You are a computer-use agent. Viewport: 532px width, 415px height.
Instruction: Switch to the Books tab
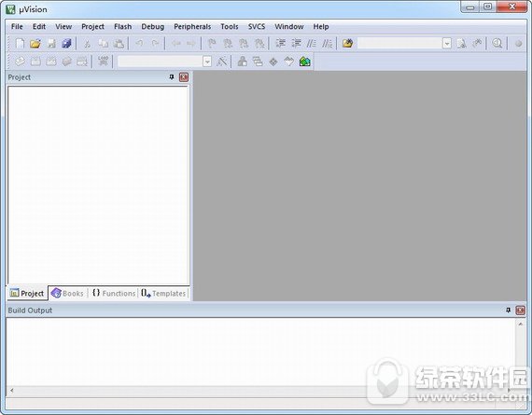tap(67, 293)
